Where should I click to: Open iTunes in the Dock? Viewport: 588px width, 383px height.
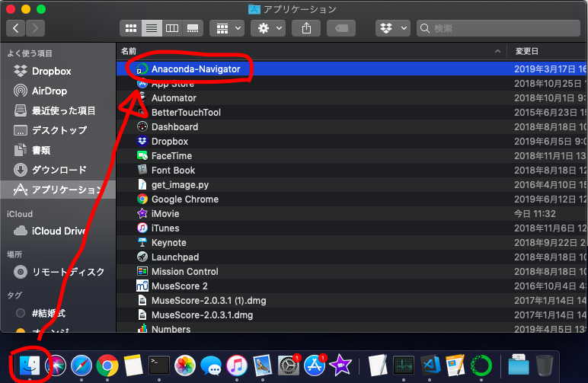click(237, 365)
